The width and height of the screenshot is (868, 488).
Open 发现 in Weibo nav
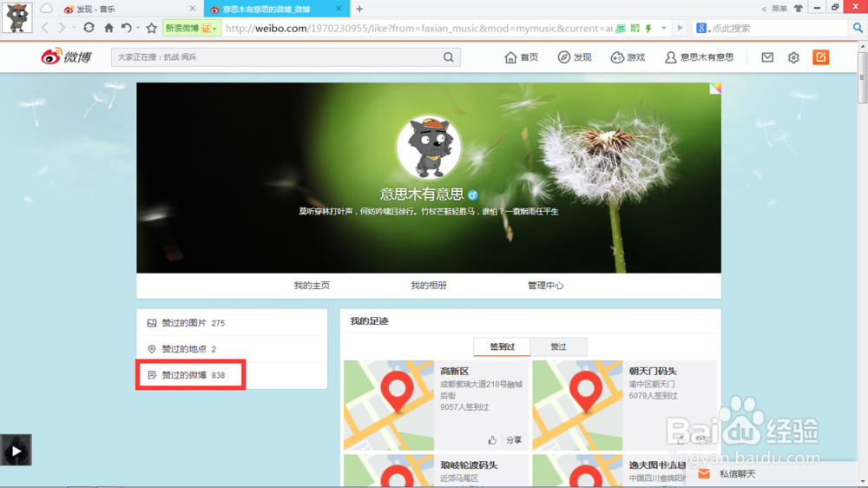[575, 57]
